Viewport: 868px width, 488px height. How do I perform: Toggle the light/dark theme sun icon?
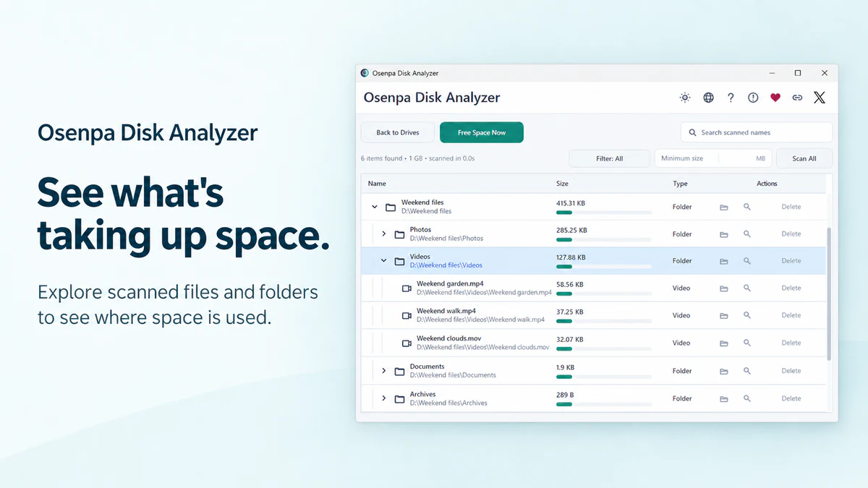(685, 98)
